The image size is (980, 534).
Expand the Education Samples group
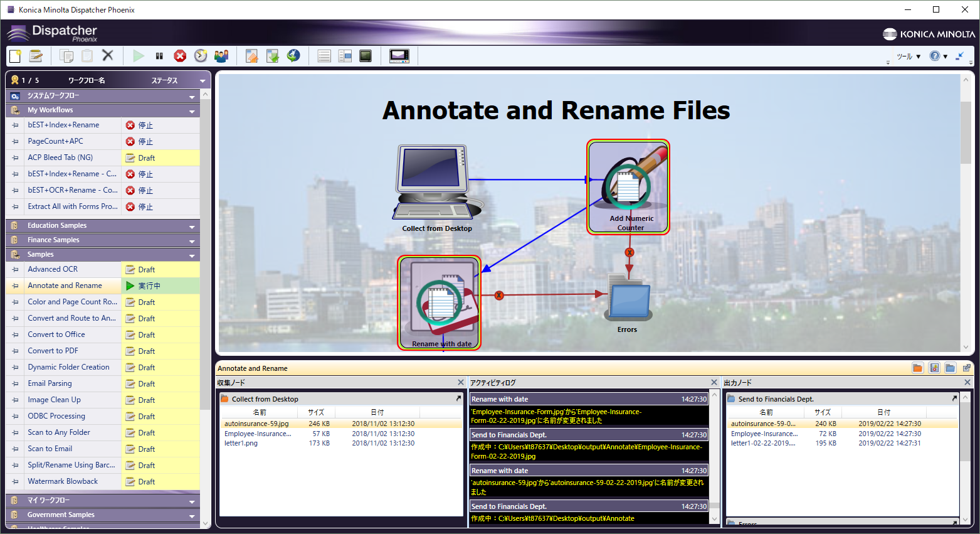192,227
